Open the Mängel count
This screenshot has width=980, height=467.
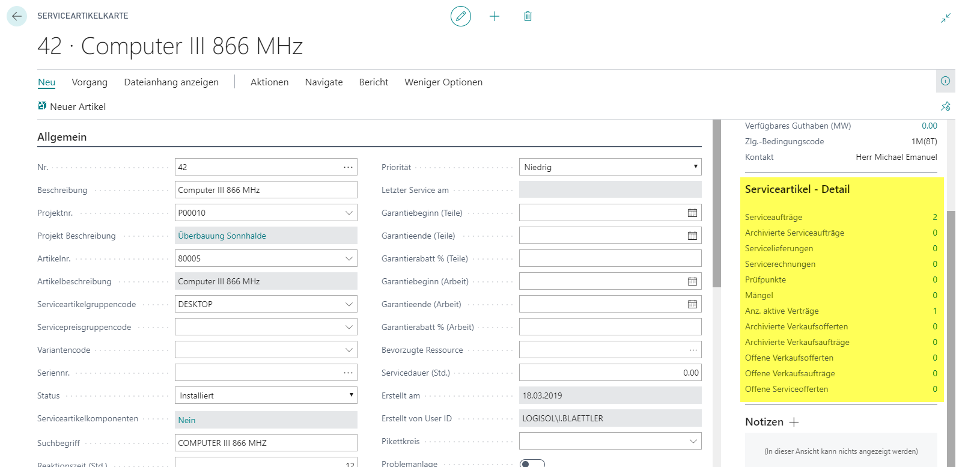click(935, 295)
